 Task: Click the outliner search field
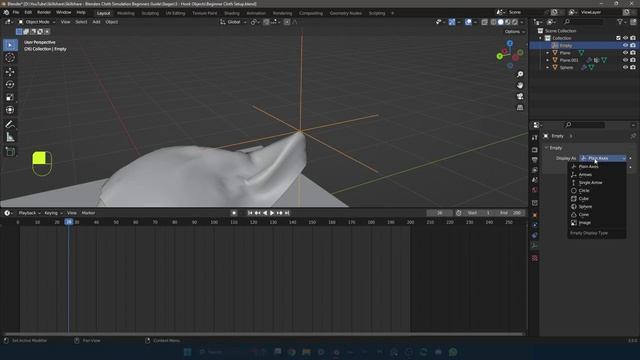pos(582,22)
